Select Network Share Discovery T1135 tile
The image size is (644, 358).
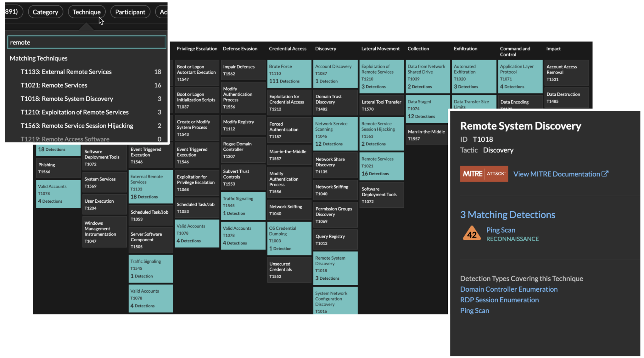click(x=335, y=165)
